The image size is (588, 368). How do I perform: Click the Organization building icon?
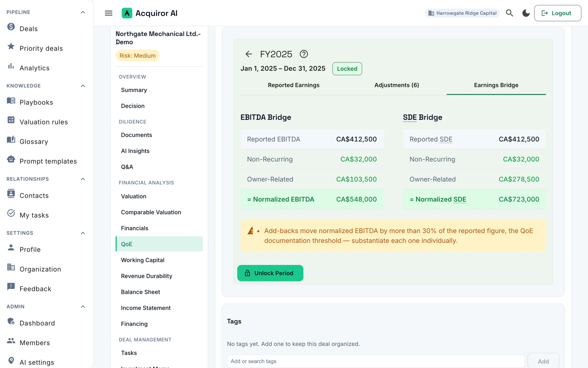pos(11,267)
